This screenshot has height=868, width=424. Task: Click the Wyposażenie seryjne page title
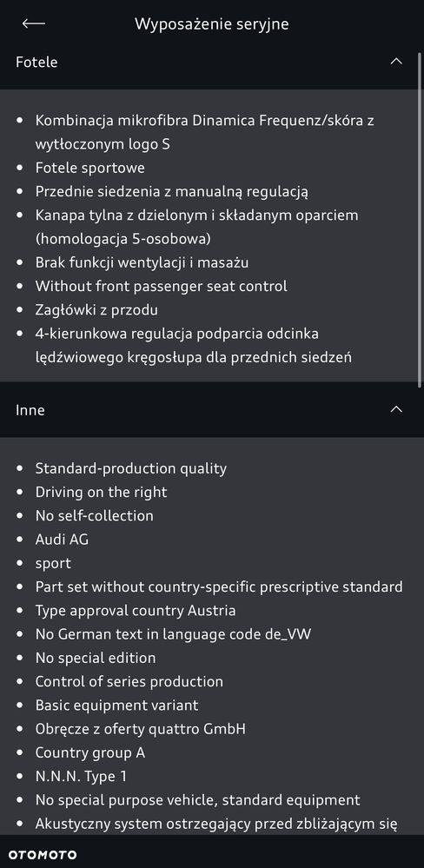pos(211,24)
